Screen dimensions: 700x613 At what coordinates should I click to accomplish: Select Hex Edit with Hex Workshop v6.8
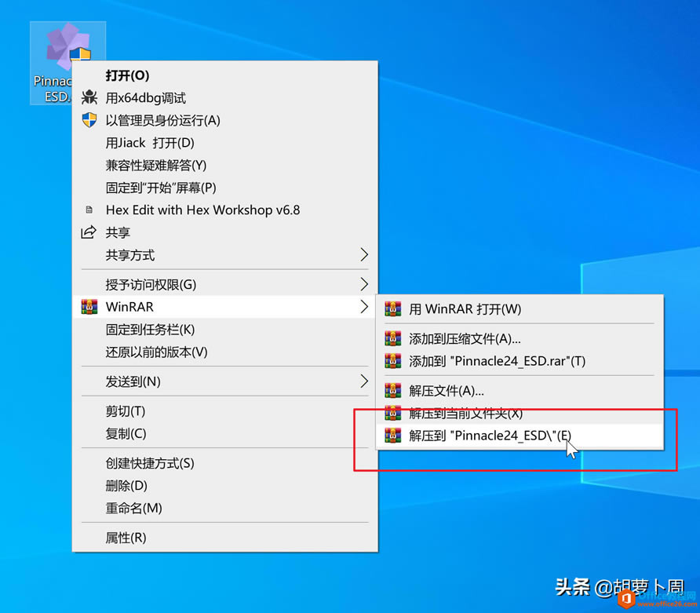point(225,210)
